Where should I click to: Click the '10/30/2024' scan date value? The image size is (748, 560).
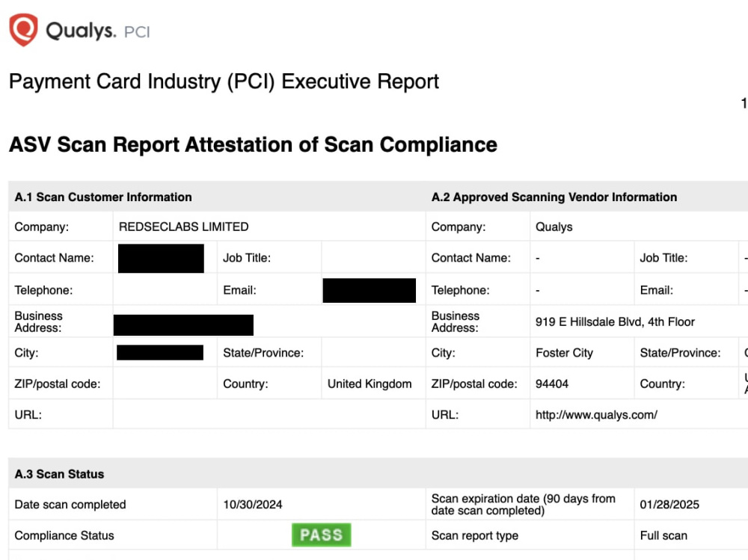coord(253,505)
